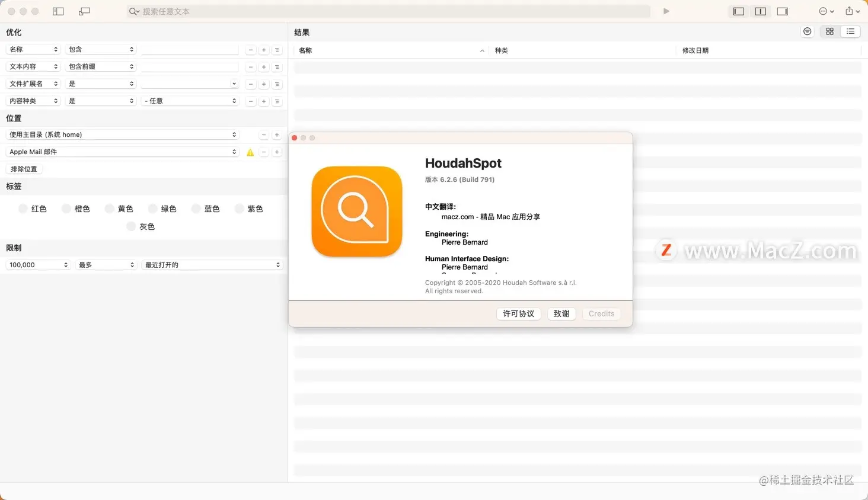
Task: Remove the 文件扩展名 criteria row
Action: (x=251, y=84)
